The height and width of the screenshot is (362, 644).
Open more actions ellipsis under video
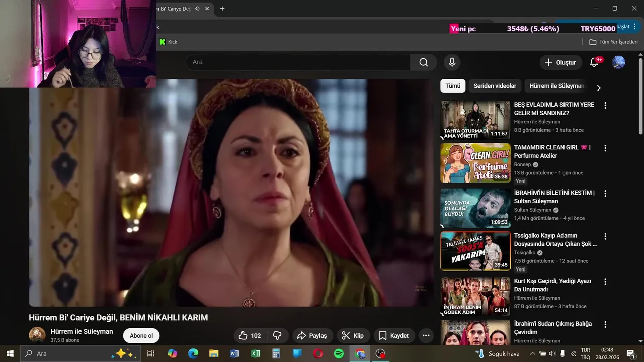tap(426, 335)
